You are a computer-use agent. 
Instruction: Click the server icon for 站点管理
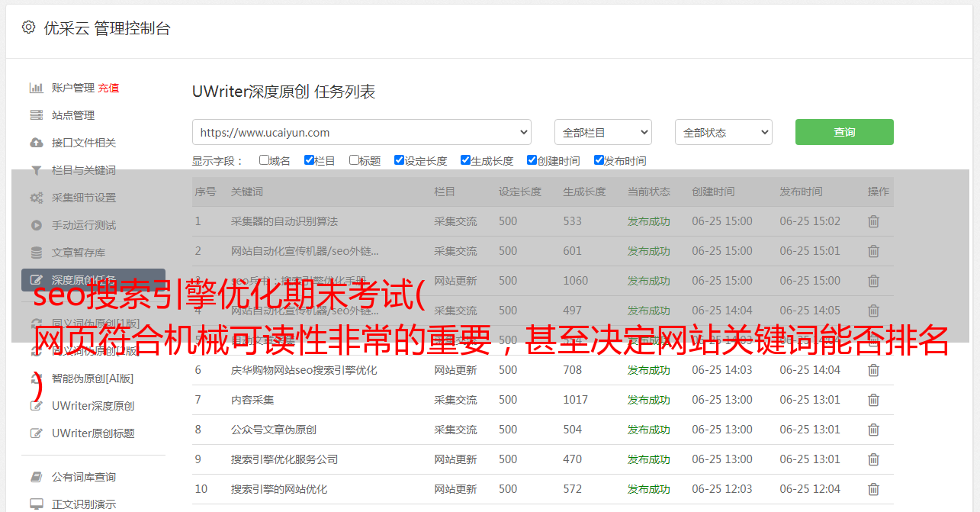36,115
